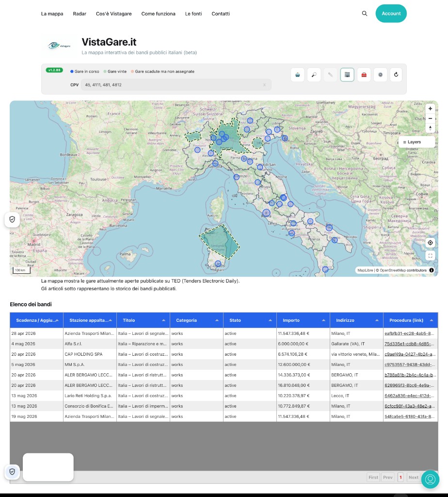Click the Prev pagination button

[387, 478]
